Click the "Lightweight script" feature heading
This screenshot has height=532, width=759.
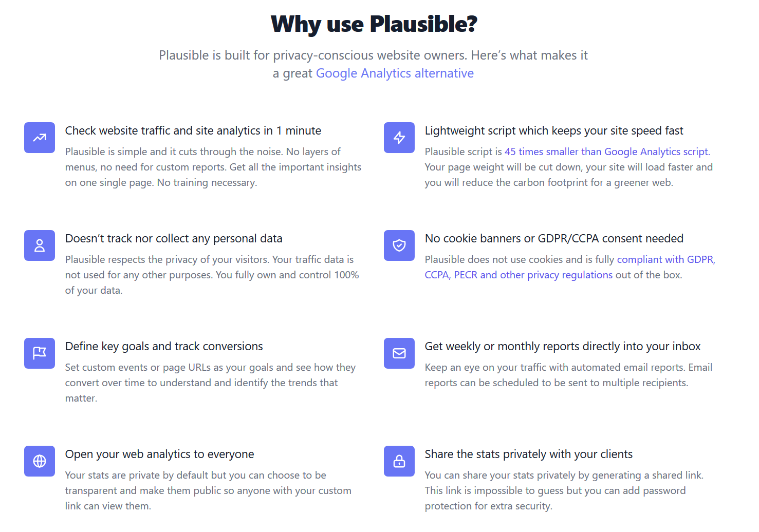[553, 131]
